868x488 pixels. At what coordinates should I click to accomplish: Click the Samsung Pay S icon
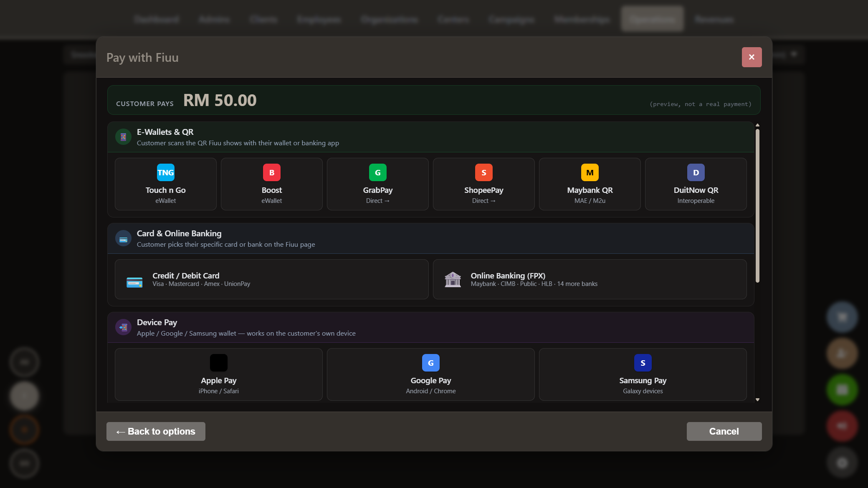click(643, 363)
